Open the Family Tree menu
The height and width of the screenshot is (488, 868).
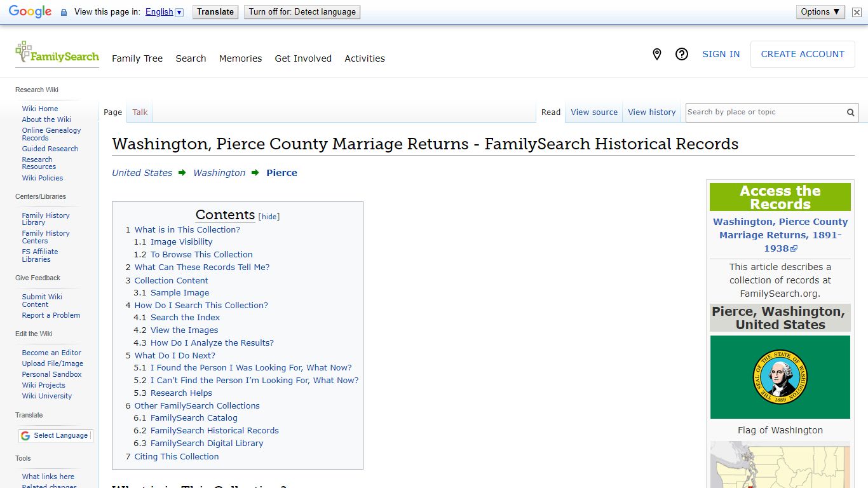tap(137, 58)
